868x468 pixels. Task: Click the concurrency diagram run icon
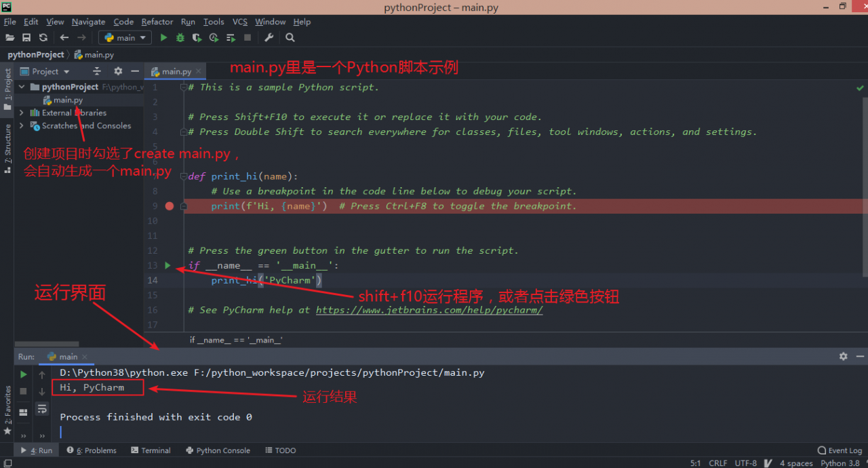click(x=231, y=38)
